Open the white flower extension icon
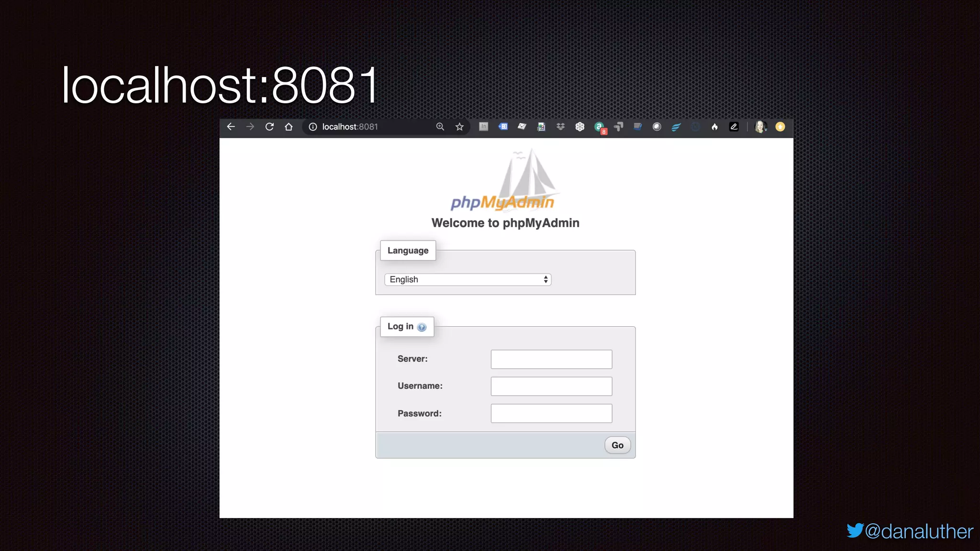The image size is (980, 551). click(x=580, y=127)
